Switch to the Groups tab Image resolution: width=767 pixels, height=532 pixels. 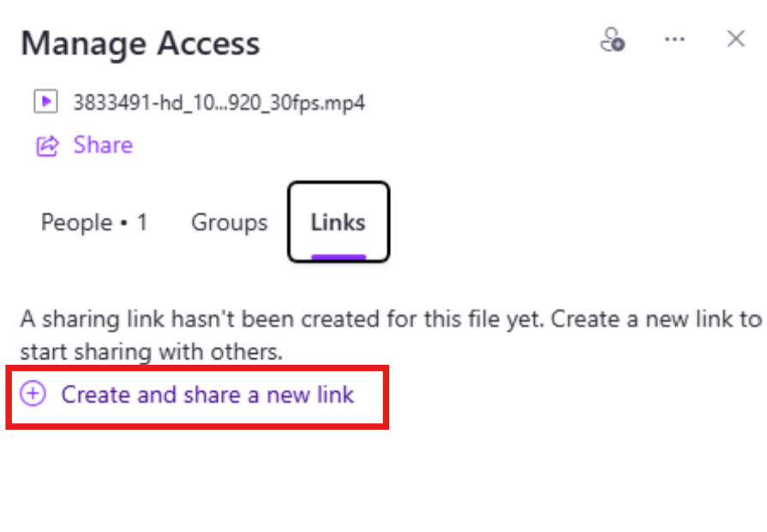pos(230,223)
